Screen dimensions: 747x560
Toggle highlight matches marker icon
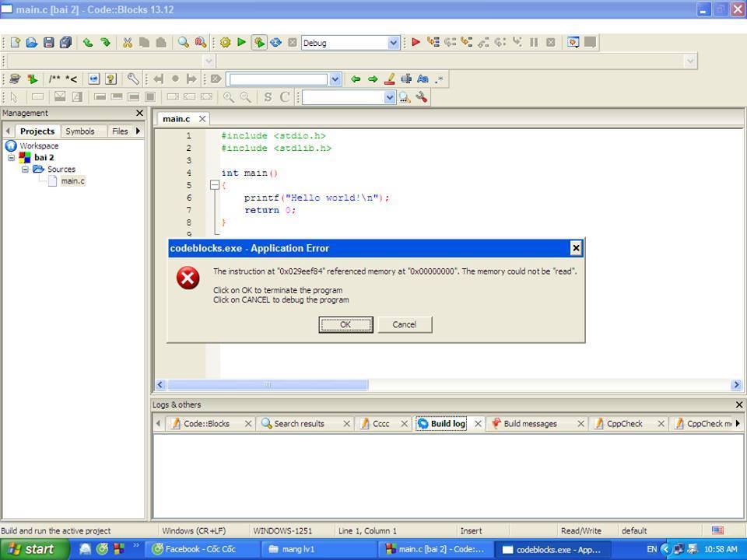[390, 79]
